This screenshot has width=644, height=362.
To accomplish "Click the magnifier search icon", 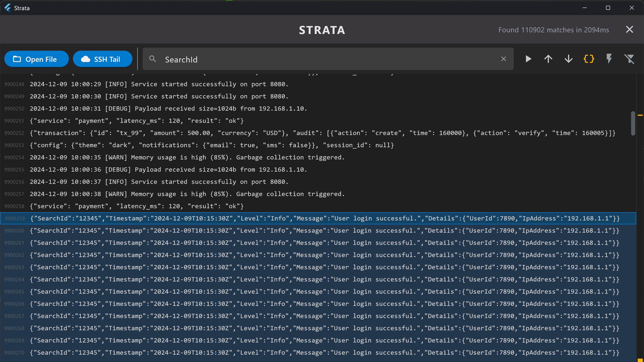I will (x=153, y=59).
